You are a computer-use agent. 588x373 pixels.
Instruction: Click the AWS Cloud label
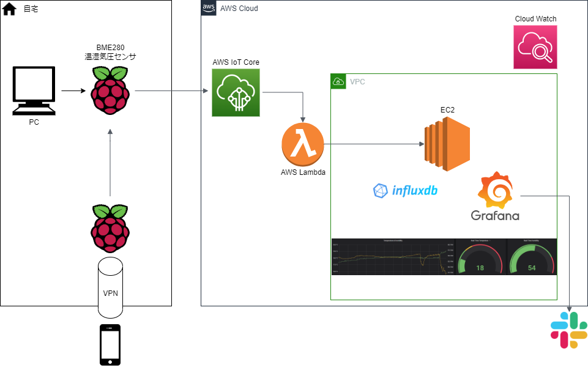(x=239, y=8)
